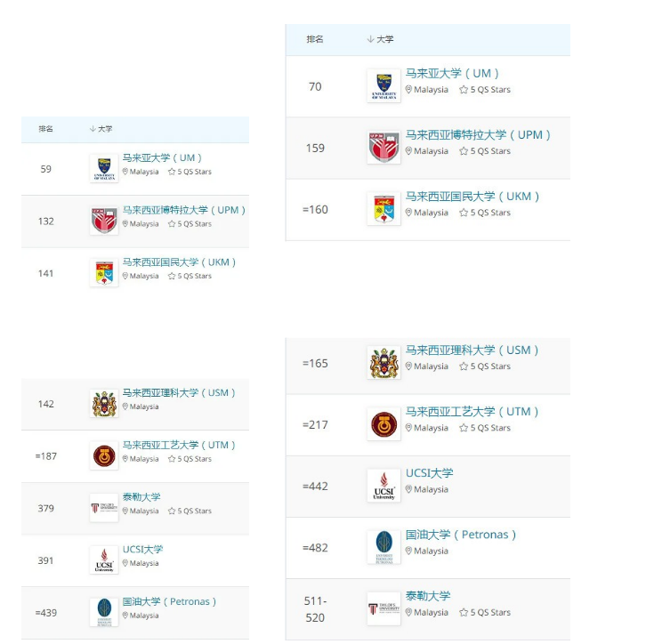Click the UCSI University logo beside rank 391

point(104,560)
